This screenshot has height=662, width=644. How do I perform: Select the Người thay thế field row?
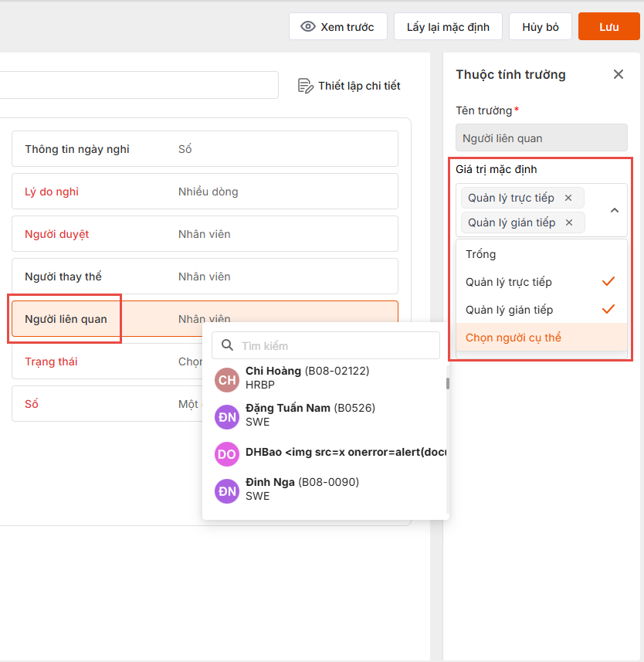point(205,277)
